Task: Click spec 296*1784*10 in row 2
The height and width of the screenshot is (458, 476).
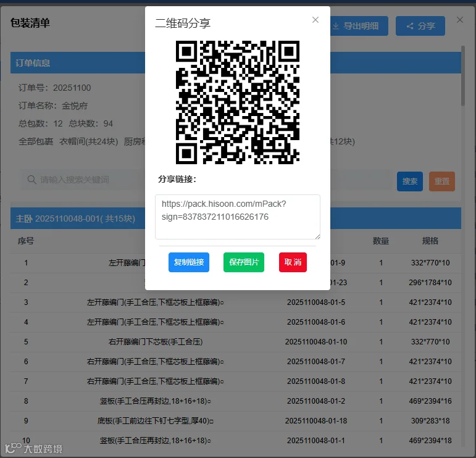Action: point(430,283)
